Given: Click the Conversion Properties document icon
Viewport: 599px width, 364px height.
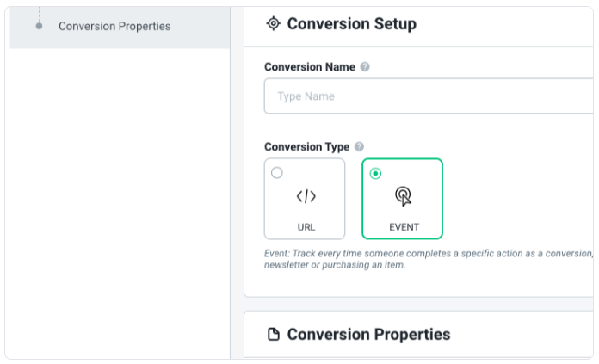Looking at the screenshot, I should pyautogui.click(x=274, y=334).
